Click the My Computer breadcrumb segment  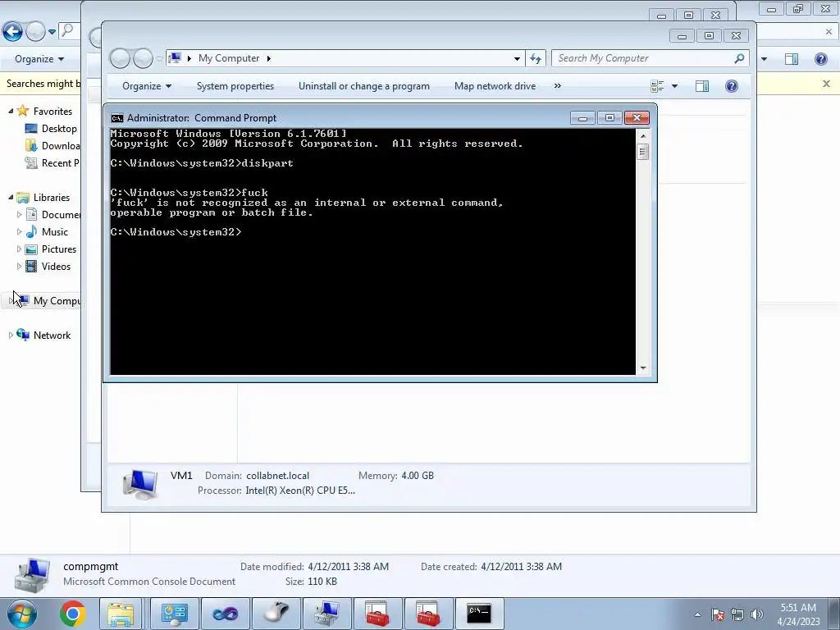point(229,58)
